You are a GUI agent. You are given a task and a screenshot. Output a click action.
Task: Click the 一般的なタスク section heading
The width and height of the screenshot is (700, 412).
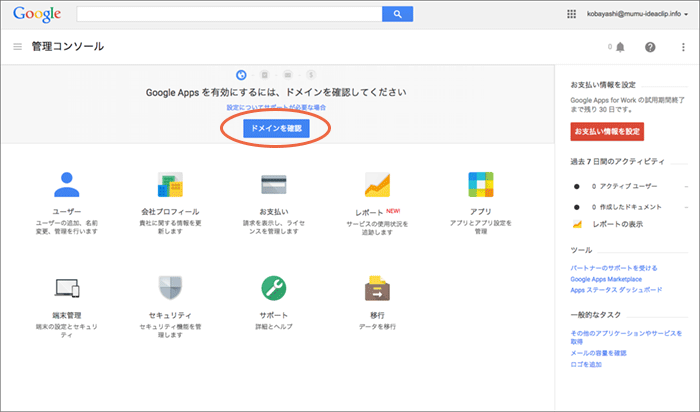tap(596, 315)
